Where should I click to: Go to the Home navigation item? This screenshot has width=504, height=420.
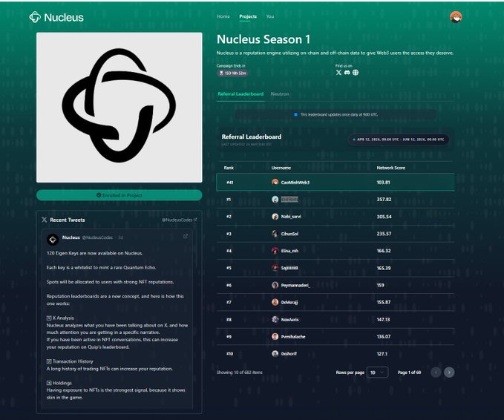pyautogui.click(x=223, y=16)
